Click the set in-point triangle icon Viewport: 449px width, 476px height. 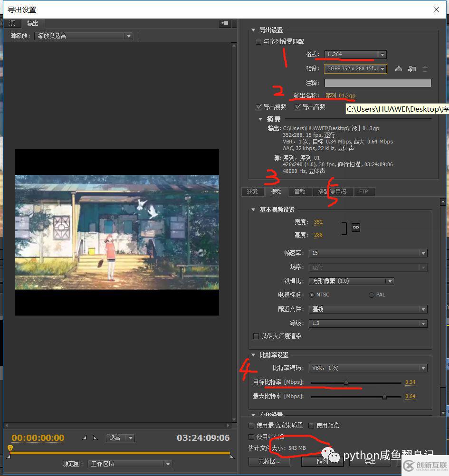[x=85, y=438]
